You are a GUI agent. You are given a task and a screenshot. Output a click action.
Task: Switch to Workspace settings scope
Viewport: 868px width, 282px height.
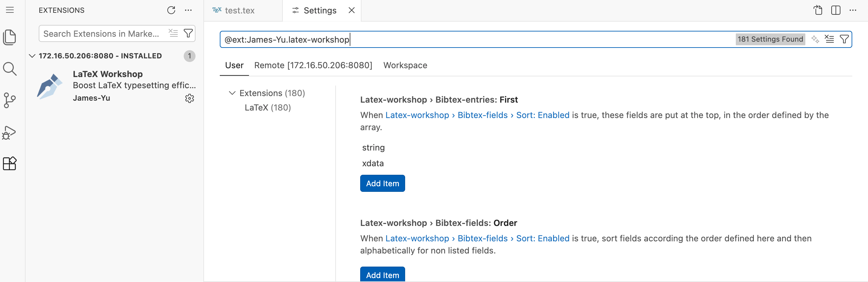pos(405,65)
